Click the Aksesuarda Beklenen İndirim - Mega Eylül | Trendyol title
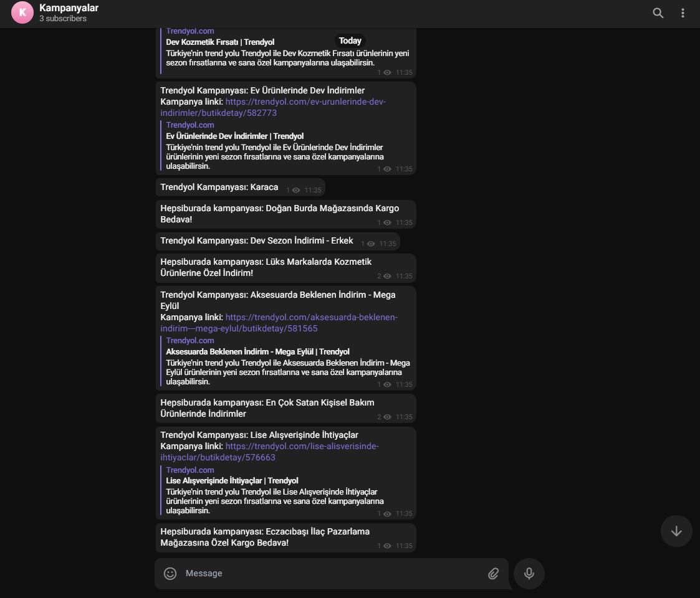Image resolution: width=700 pixels, height=598 pixels. (x=257, y=352)
